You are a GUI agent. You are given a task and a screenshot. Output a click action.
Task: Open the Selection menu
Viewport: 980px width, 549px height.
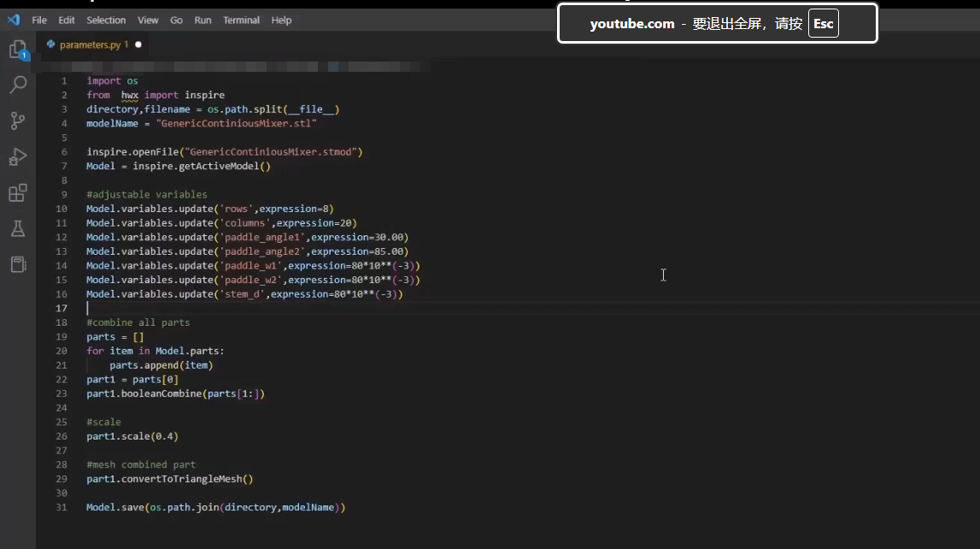point(106,20)
